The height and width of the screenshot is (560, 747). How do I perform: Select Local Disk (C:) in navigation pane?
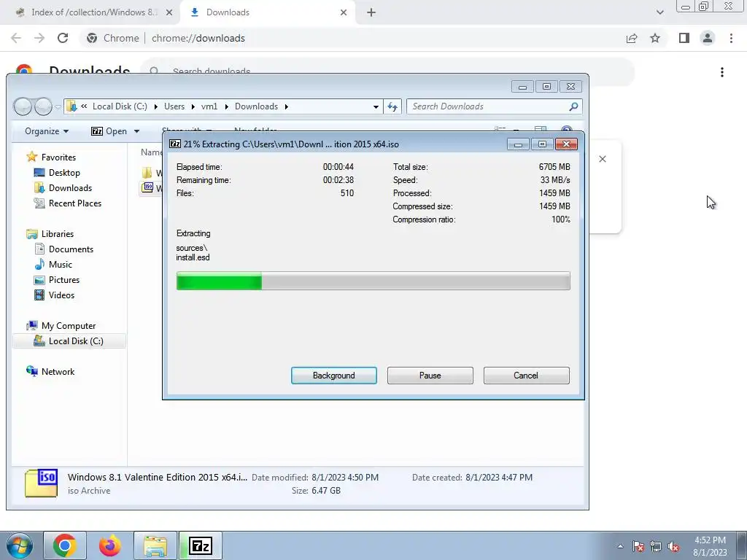click(x=75, y=341)
